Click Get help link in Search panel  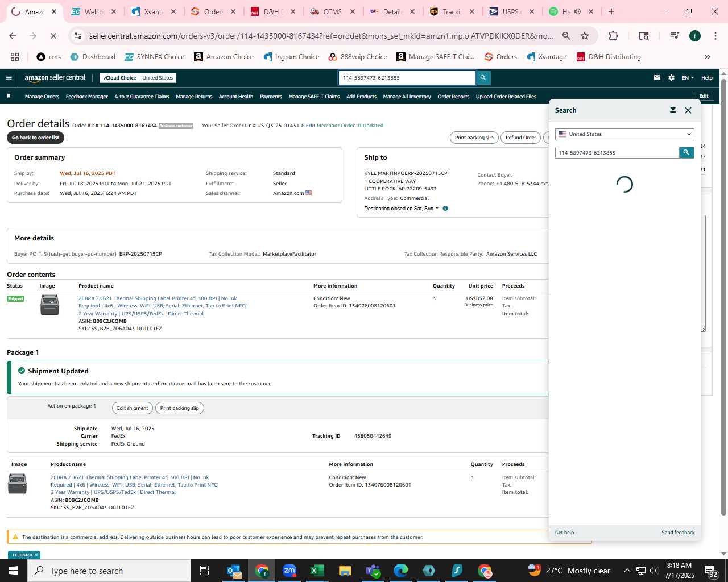(x=564, y=533)
